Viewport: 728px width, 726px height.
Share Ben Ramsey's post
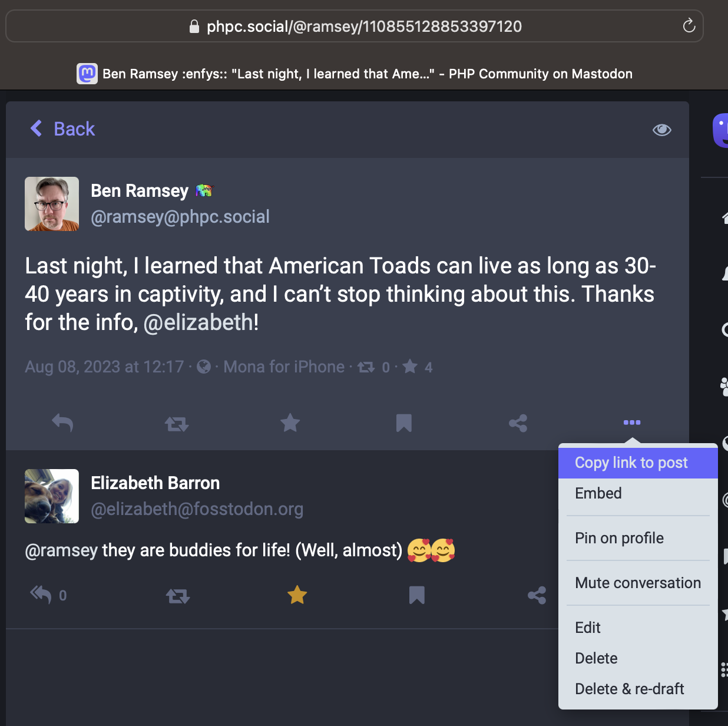518,423
